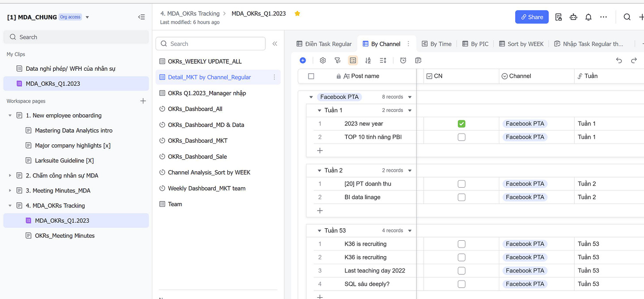Viewport: 644px width, 299px height.
Task: Collapse the Tuần 2 group
Action: point(319,170)
